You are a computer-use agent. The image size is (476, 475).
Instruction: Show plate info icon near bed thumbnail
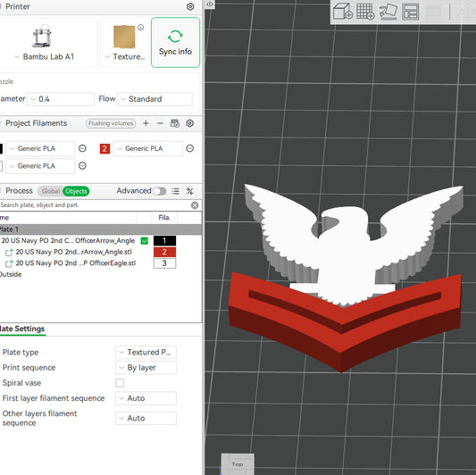pos(140,28)
